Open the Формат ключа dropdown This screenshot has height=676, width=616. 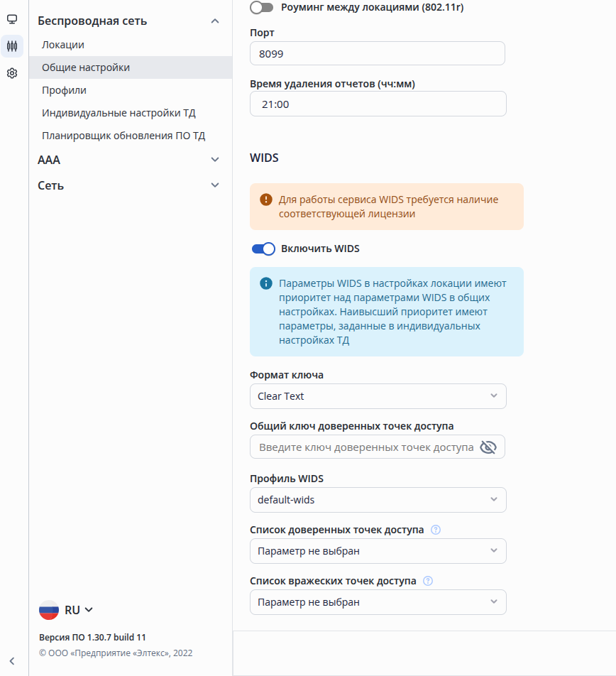pyautogui.click(x=378, y=396)
